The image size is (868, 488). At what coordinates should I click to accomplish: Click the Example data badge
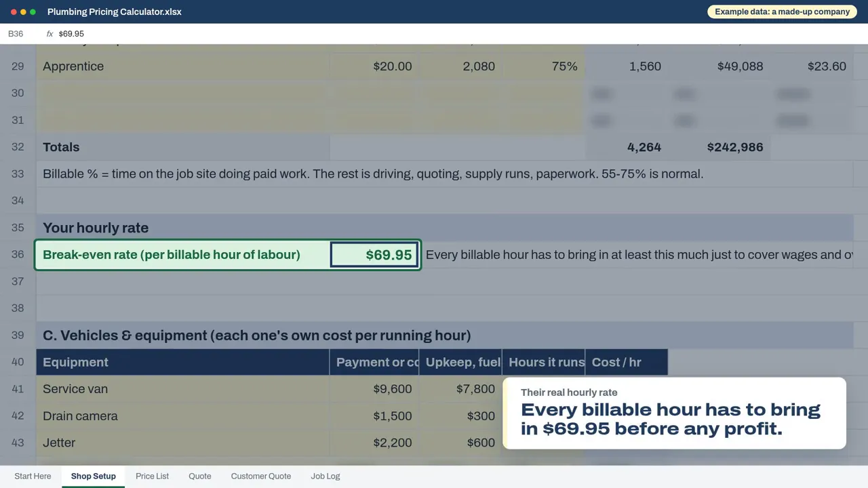(x=782, y=12)
